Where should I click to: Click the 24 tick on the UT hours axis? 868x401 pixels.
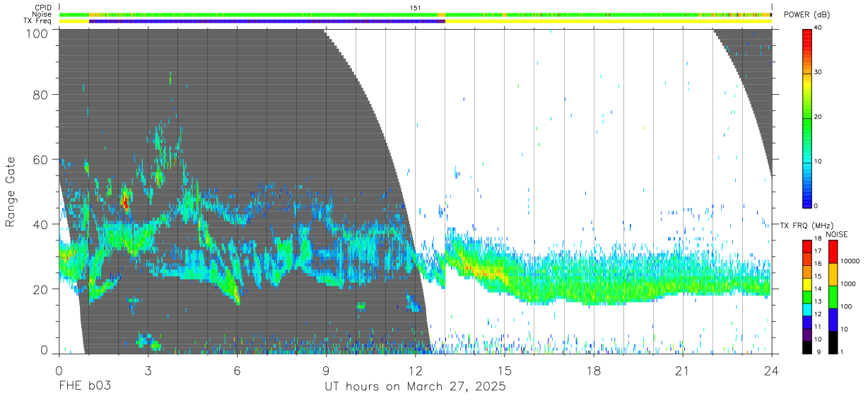click(772, 371)
